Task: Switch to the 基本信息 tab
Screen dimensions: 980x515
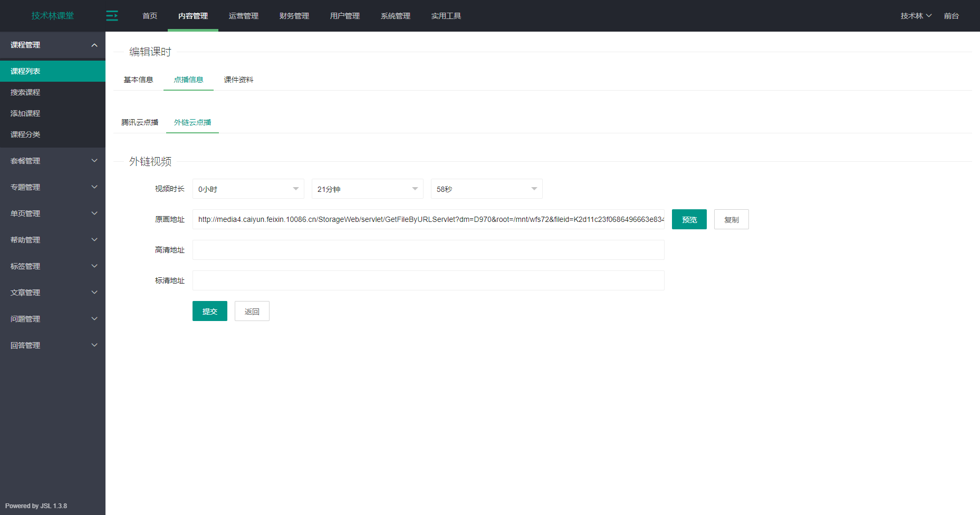Action: [x=138, y=80]
